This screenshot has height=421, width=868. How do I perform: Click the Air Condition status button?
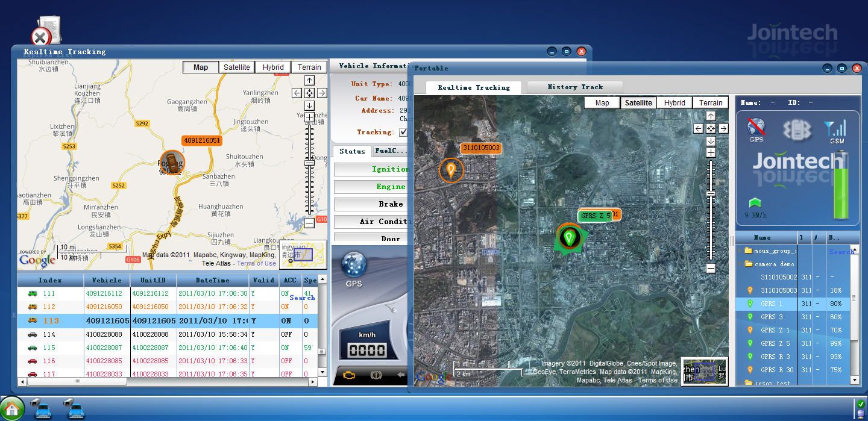[371, 222]
